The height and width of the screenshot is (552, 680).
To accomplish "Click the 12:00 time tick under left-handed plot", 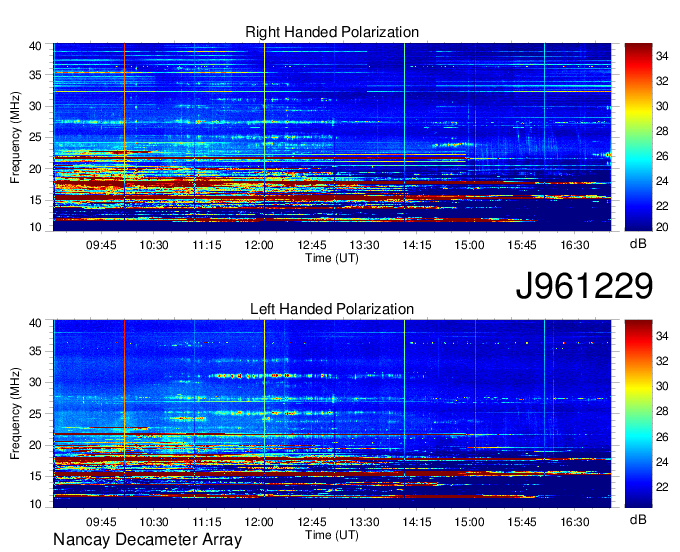I will (259, 522).
